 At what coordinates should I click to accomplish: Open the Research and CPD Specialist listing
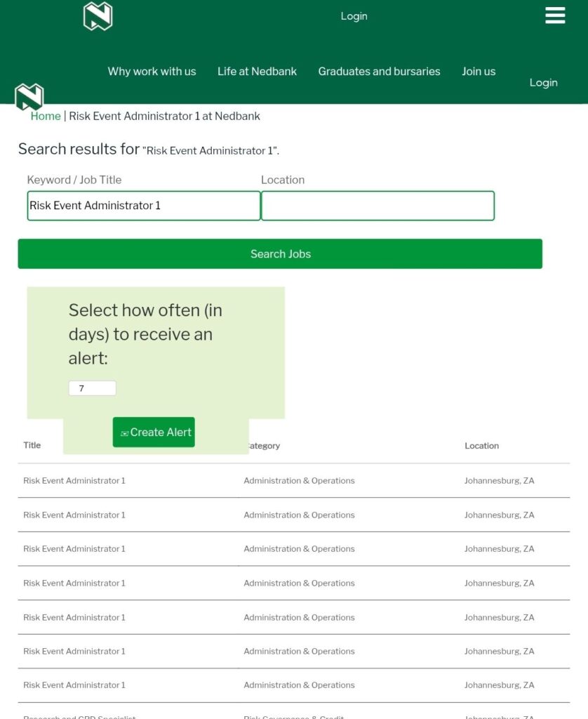79,715
